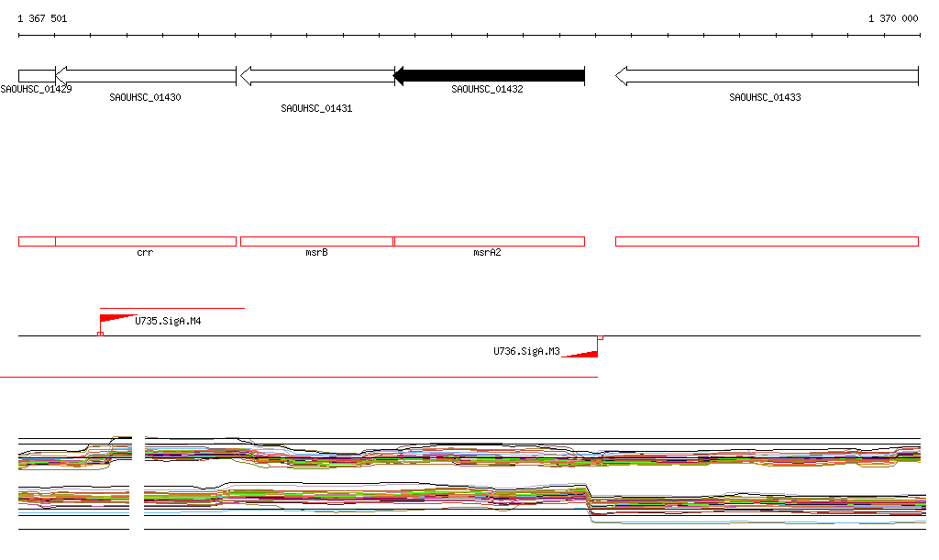
Task: Click the U736.SigA.M3 promoter flag
Action: pos(581,348)
